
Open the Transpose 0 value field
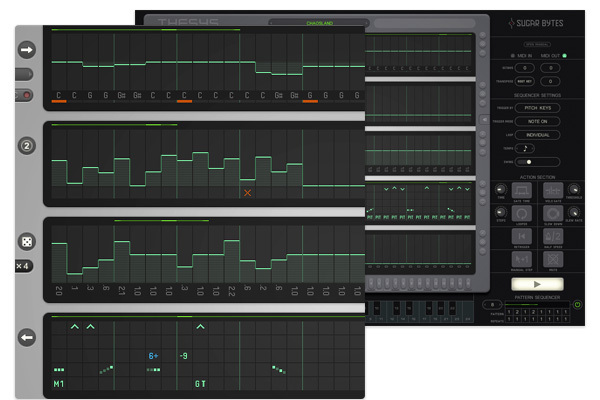tap(550, 81)
